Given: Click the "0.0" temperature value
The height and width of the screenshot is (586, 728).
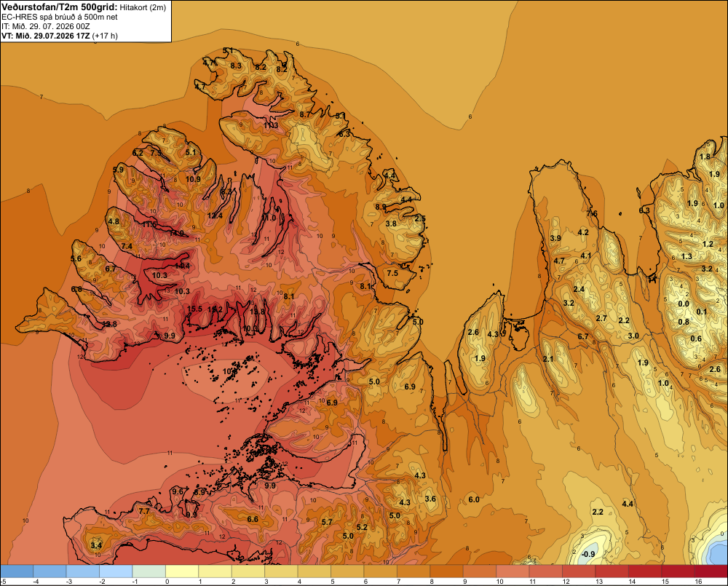Looking at the screenshot, I should [684, 304].
